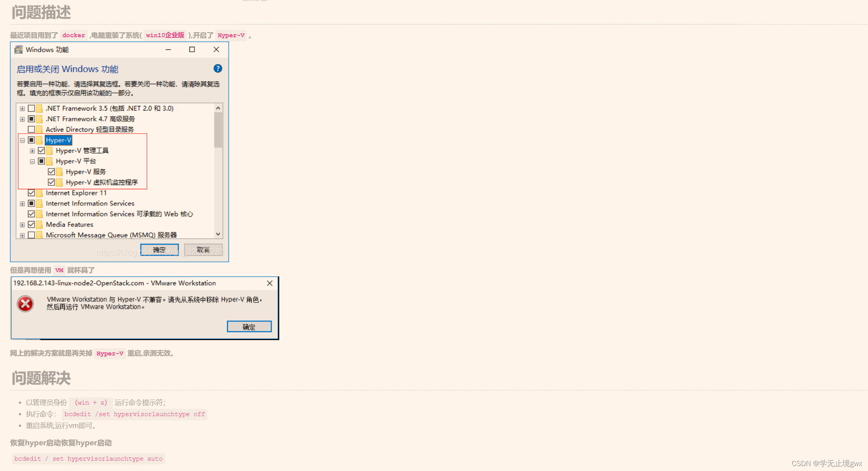Expand Hyper-V 管理工具 node
The height and width of the screenshot is (471, 868).
[x=32, y=151]
